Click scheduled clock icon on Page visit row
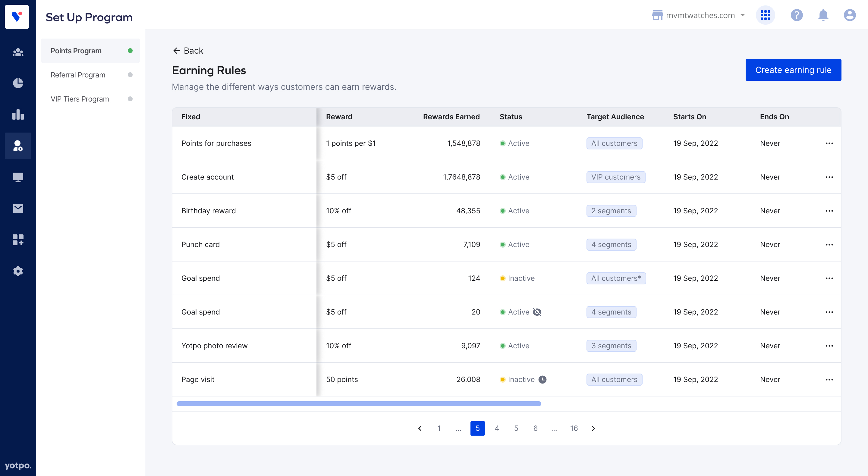The width and height of the screenshot is (868, 476). pos(542,380)
